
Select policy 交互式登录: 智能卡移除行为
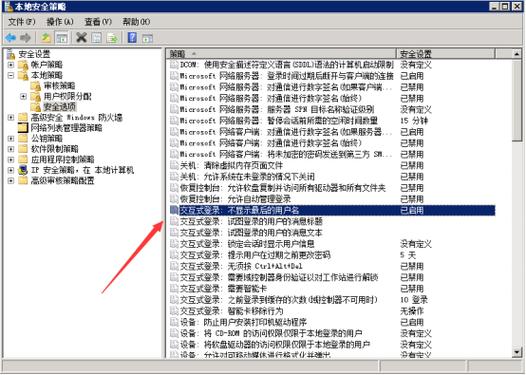[x=232, y=311]
